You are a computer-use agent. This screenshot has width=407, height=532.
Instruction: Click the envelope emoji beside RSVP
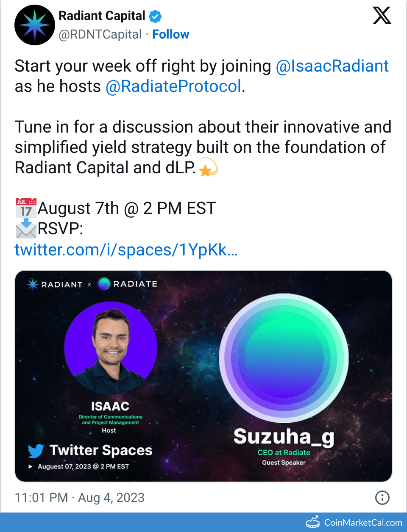pyautogui.click(x=26, y=228)
